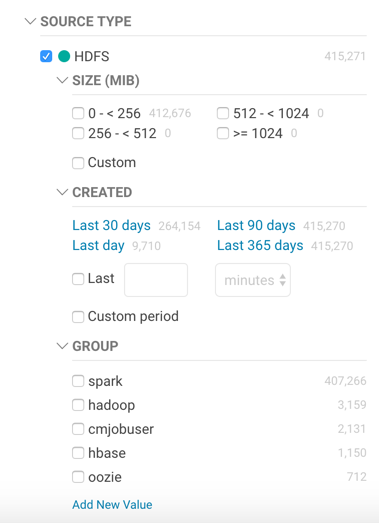The height and width of the screenshot is (523, 379).
Task: Select the Last day filter link
Action: (x=98, y=246)
